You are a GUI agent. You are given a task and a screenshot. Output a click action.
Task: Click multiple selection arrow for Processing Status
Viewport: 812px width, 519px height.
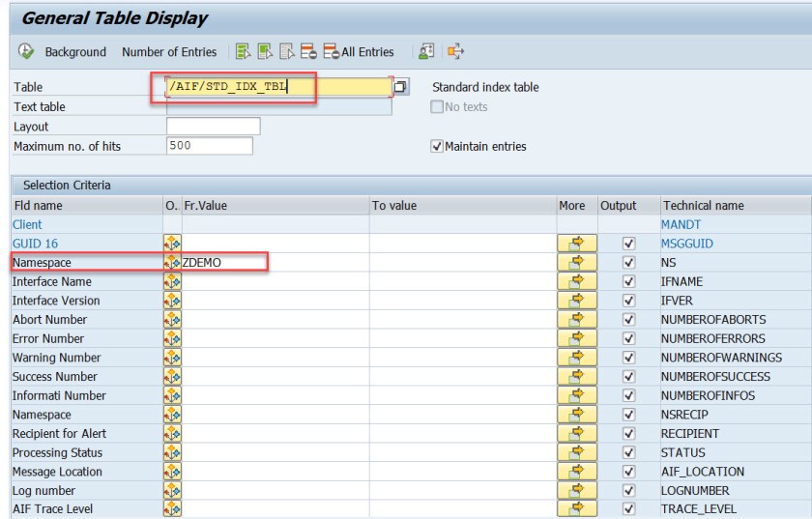pyautogui.click(x=577, y=452)
